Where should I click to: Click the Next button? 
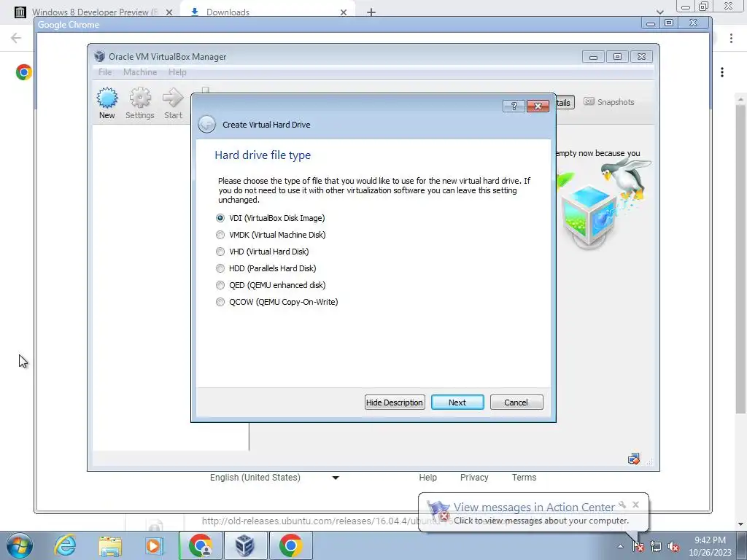(457, 402)
